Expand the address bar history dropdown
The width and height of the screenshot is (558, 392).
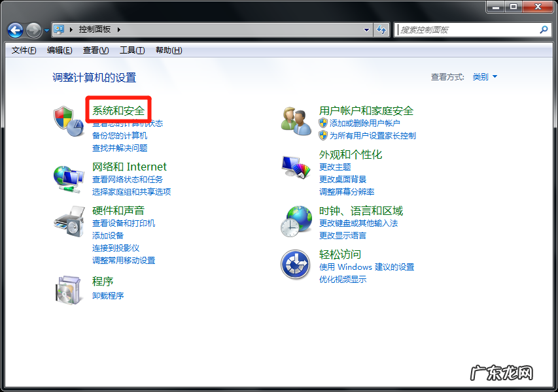coord(366,30)
